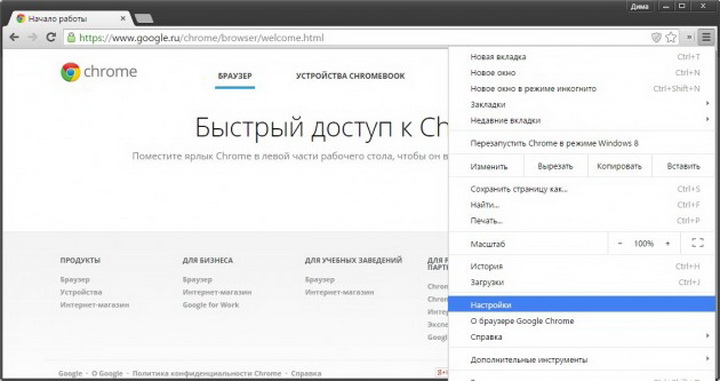Close the Начало работы tab
Viewport: 720px width, 381px height.
[x=123, y=18]
